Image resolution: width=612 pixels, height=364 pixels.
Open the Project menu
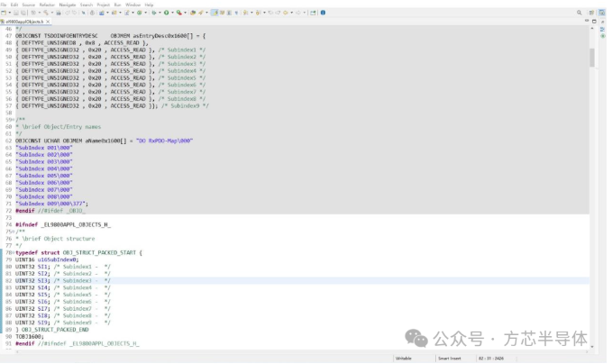click(104, 5)
